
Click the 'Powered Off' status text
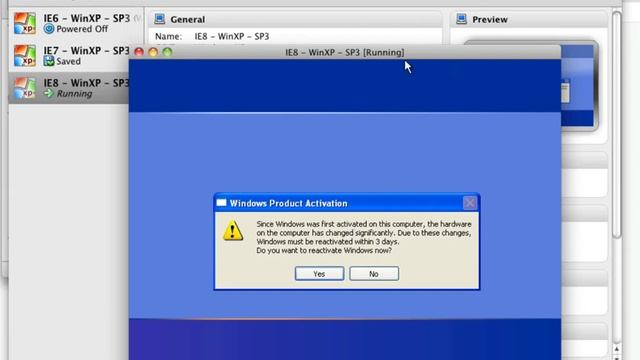tap(82, 29)
